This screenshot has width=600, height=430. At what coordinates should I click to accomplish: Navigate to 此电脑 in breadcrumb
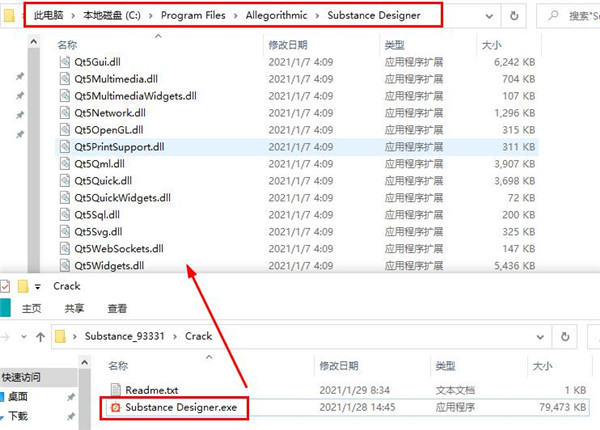pyautogui.click(x=49, y=15)
